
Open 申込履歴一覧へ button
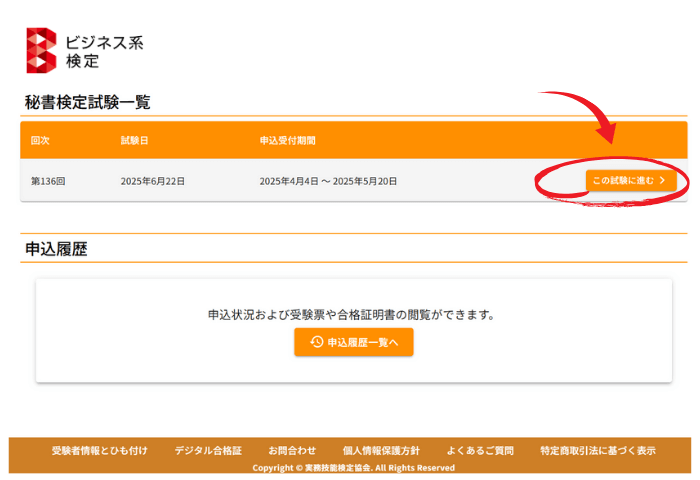354,342
